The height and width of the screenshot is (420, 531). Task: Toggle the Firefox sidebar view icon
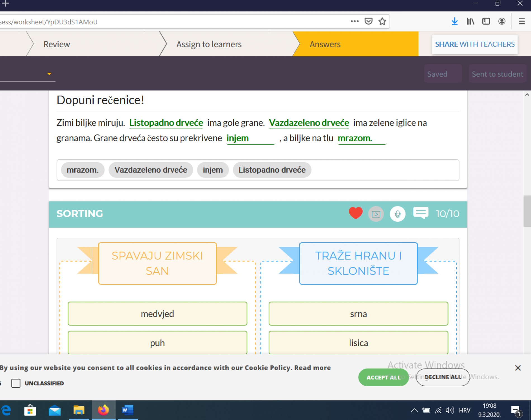[486, 22]
